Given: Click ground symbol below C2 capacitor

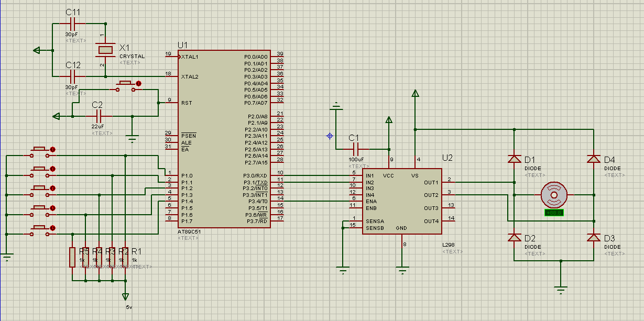Looking at the screenshot, I should (132, 139).
